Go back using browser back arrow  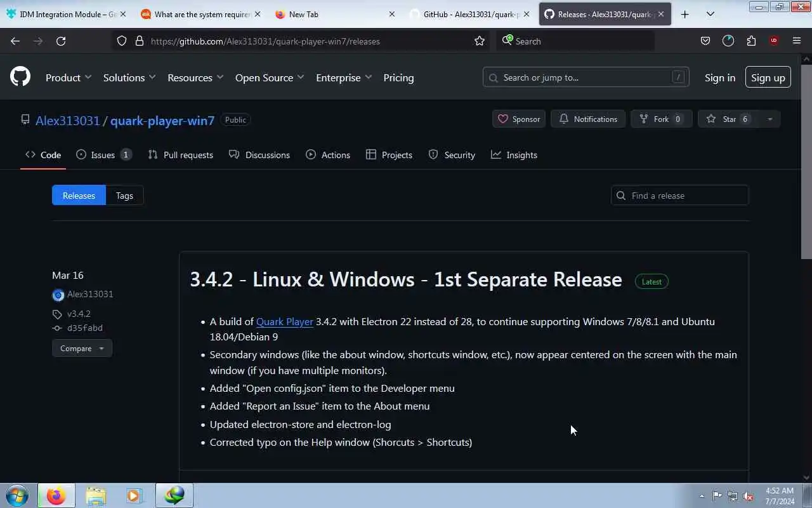coord(15,41)
